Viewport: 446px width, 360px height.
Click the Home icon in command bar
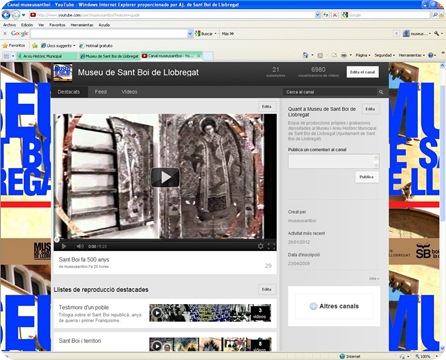tap(305, 55)
